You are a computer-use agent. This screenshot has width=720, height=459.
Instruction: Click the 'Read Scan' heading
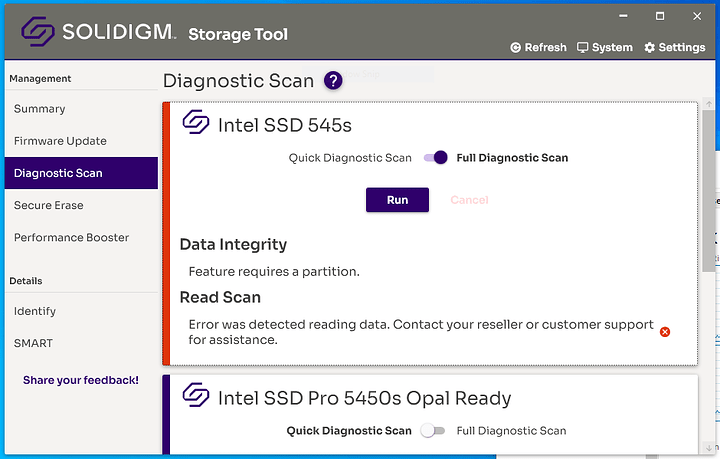pyautogui.click(x=220, y=297)
